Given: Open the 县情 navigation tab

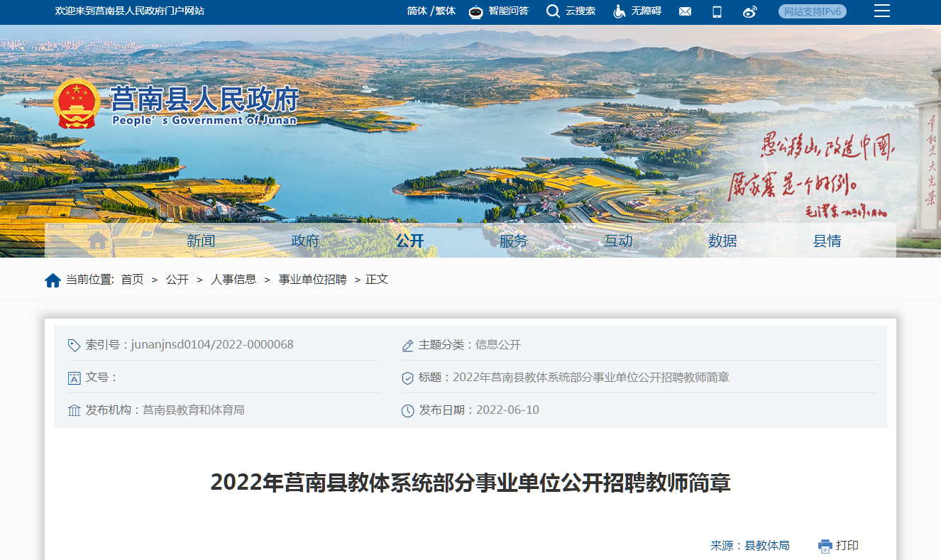Looking at the screenshot, I should pyautogui.click(x=827, y=241).
